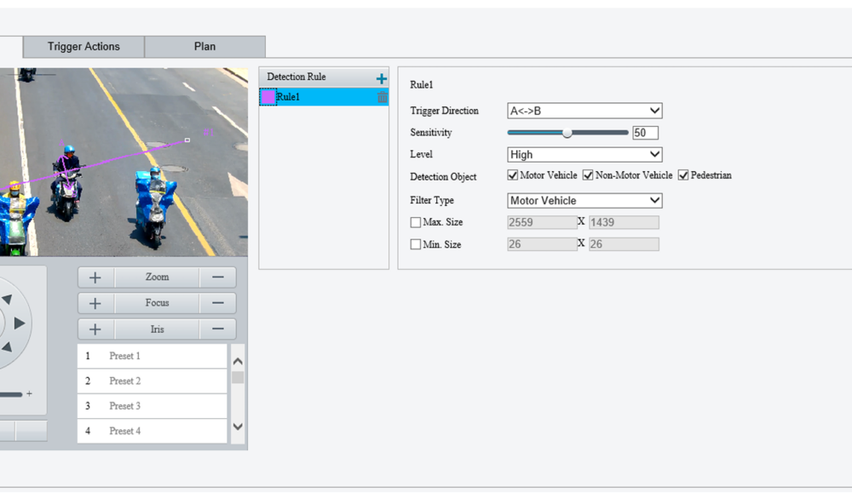
Task: Click the Sensitivity value field
Action: [x=646, y=133]
